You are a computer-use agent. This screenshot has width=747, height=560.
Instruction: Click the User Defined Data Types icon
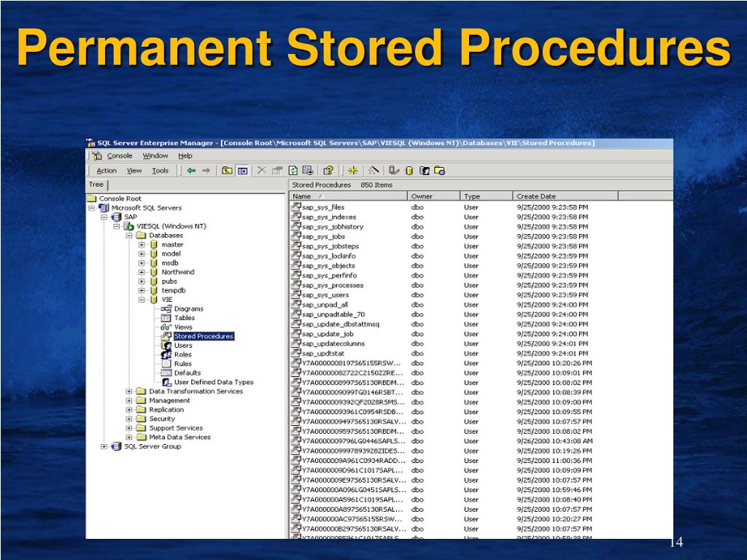166,382
